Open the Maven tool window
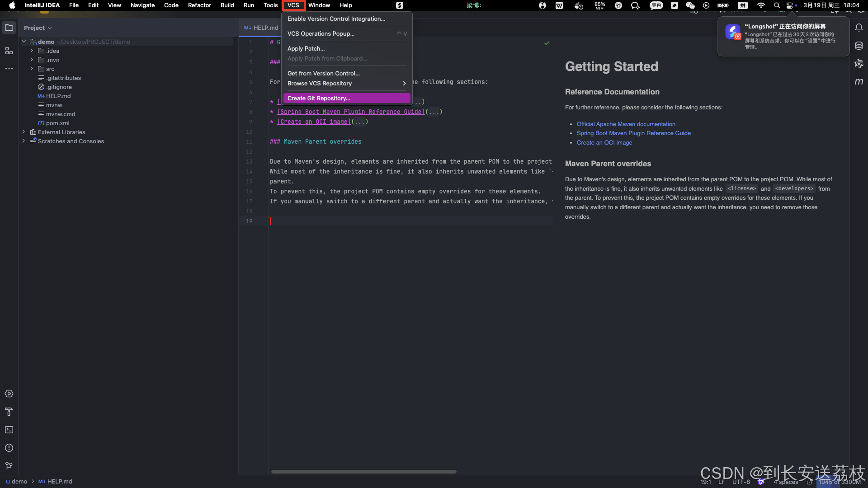Image resolution: width=868 pixels, height=488 pixels. (x=859, y=82)
